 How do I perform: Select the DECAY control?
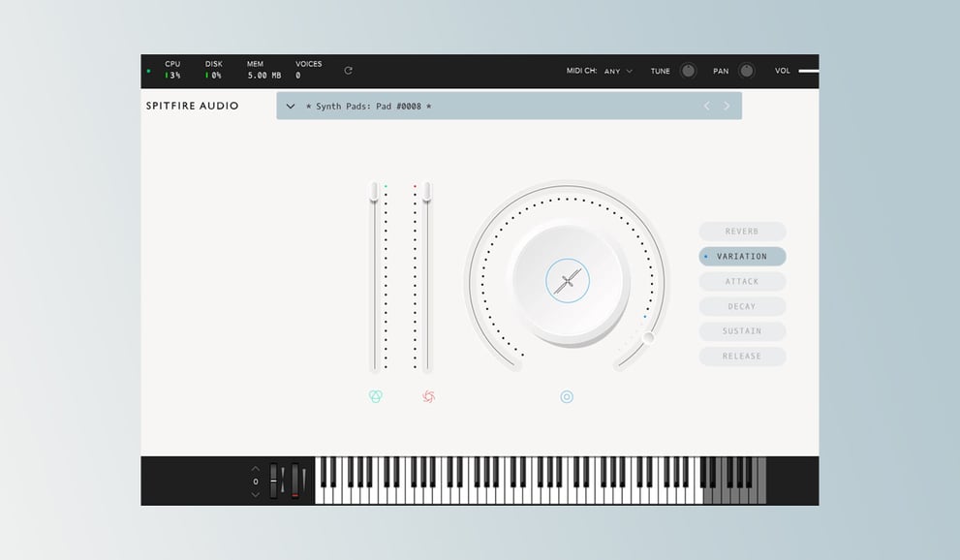[x=742, y=305]
